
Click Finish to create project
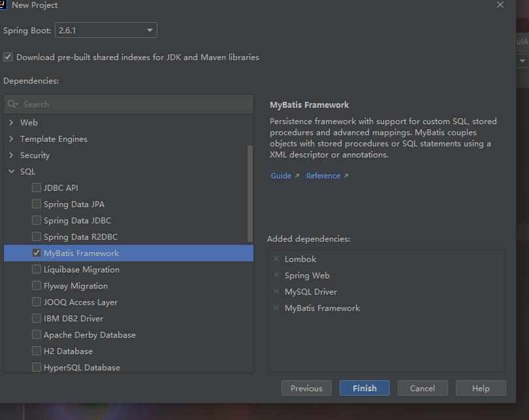[364, 388]
